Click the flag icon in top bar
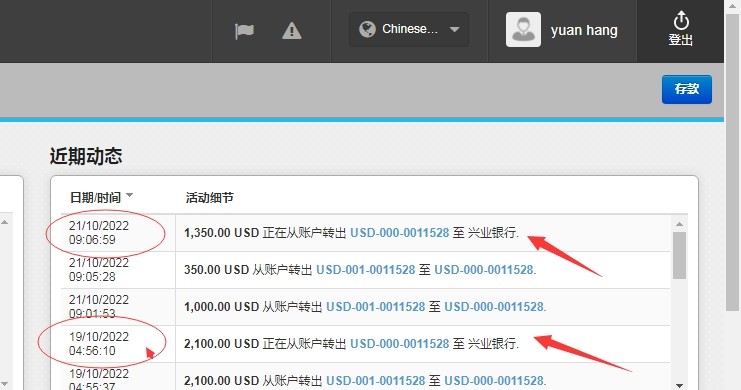 (244, 32)
